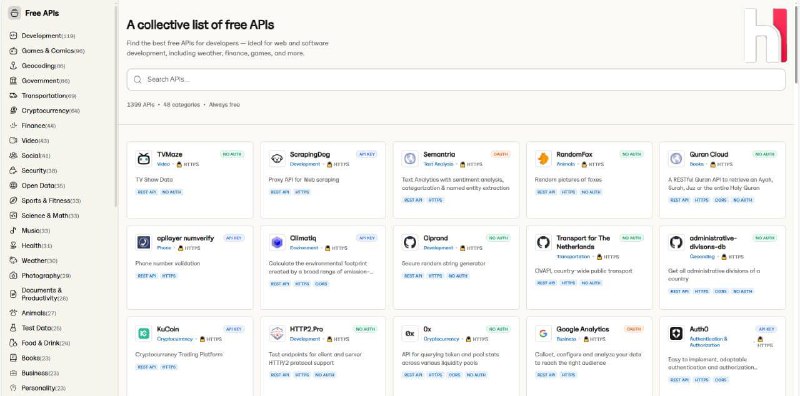The height and width of the screenshot is (396, 800).
Task: Click the Photography camera icon
Action: click(13, 276)
